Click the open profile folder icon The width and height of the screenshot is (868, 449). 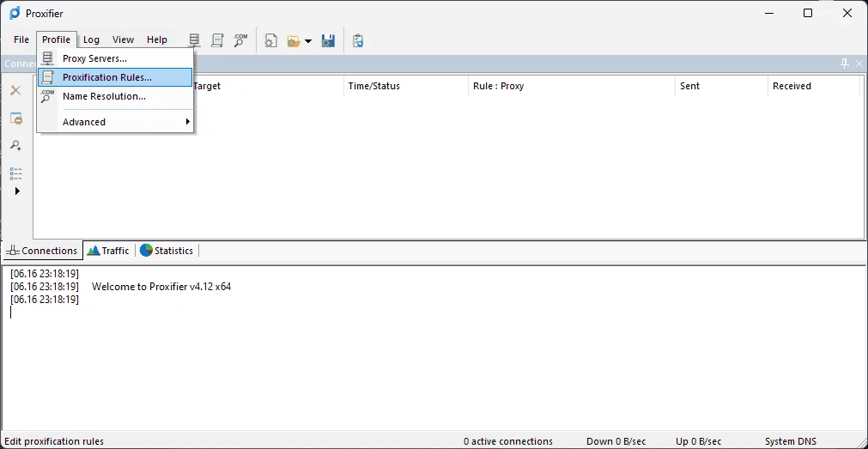(294, 41)
